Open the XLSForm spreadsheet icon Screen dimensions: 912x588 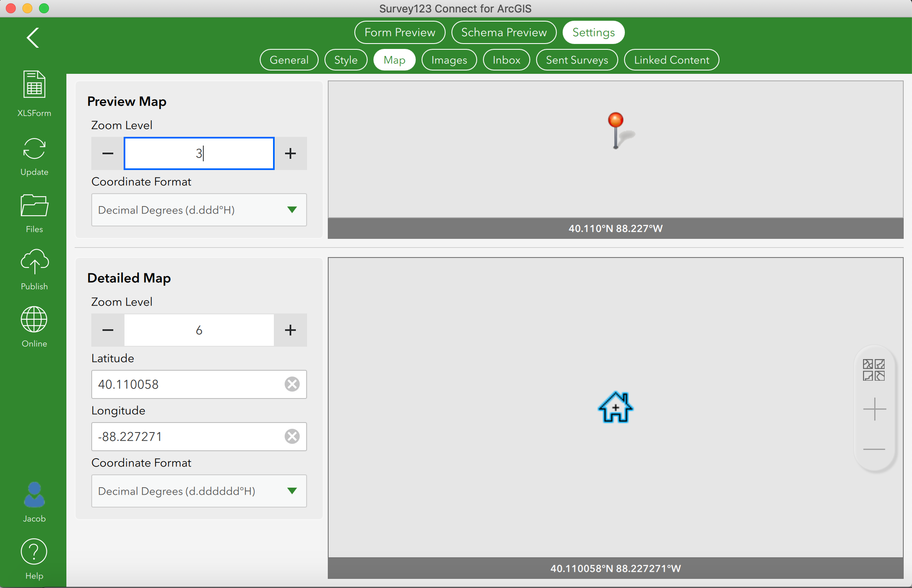[x=34, y=85]
